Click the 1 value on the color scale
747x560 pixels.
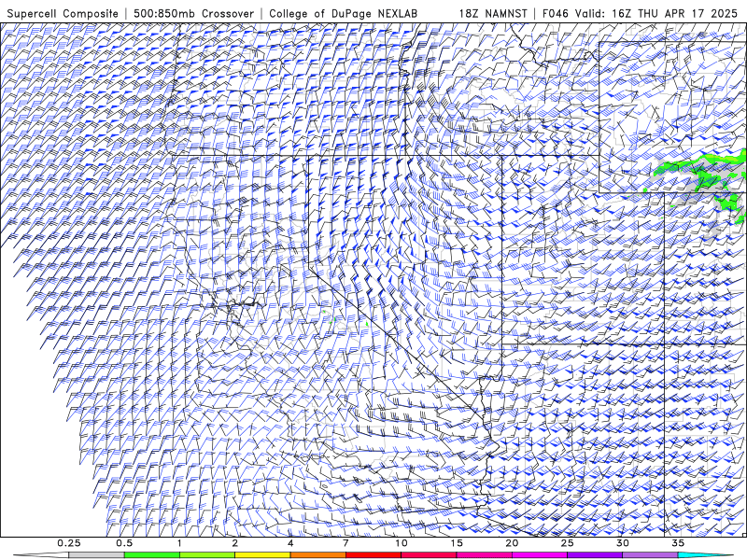coord(179,543)
